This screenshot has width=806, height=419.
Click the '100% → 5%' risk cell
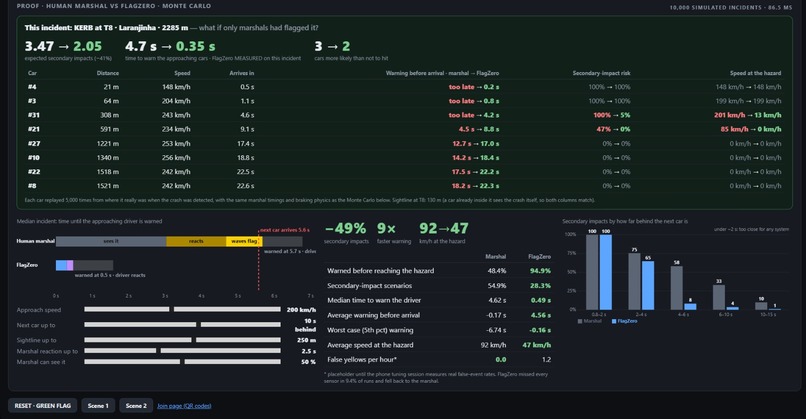pyautogui.click(x=612, y=115)
